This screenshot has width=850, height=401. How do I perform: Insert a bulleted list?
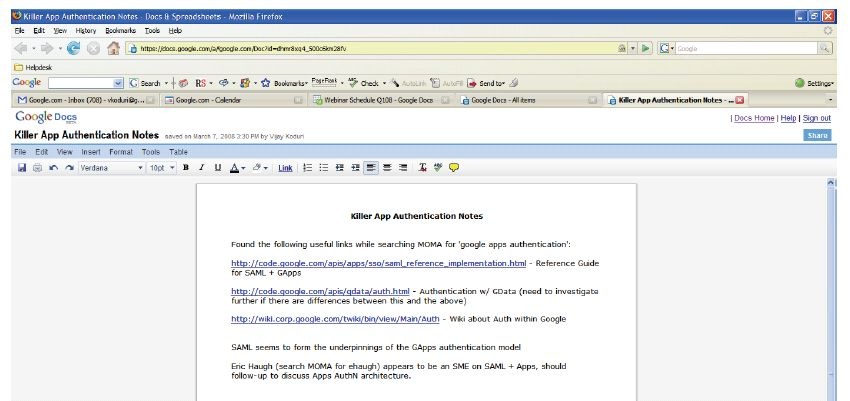point(324,168)
